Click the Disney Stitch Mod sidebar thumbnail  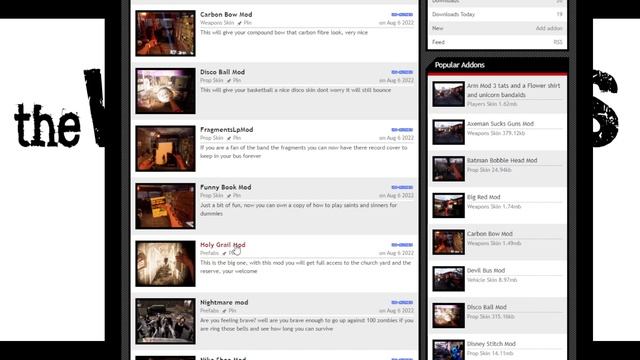(449, 350)
